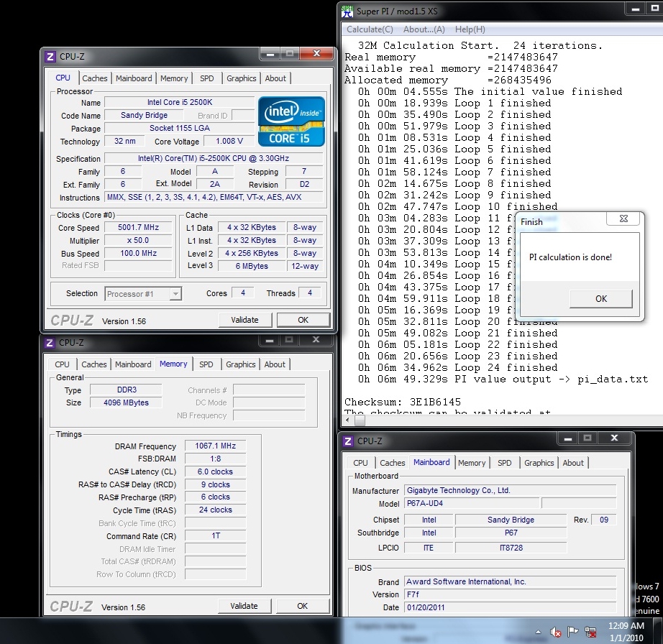663x644 pixels.
Task: Switch to Caches tab in the CPU-Z processor window
Action: (95, 78)
